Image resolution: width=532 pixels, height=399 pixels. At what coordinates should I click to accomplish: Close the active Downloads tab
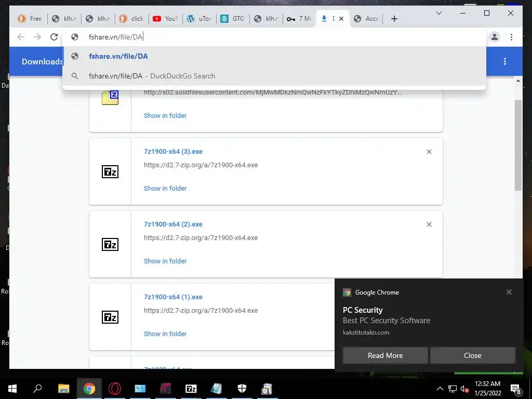341,19
